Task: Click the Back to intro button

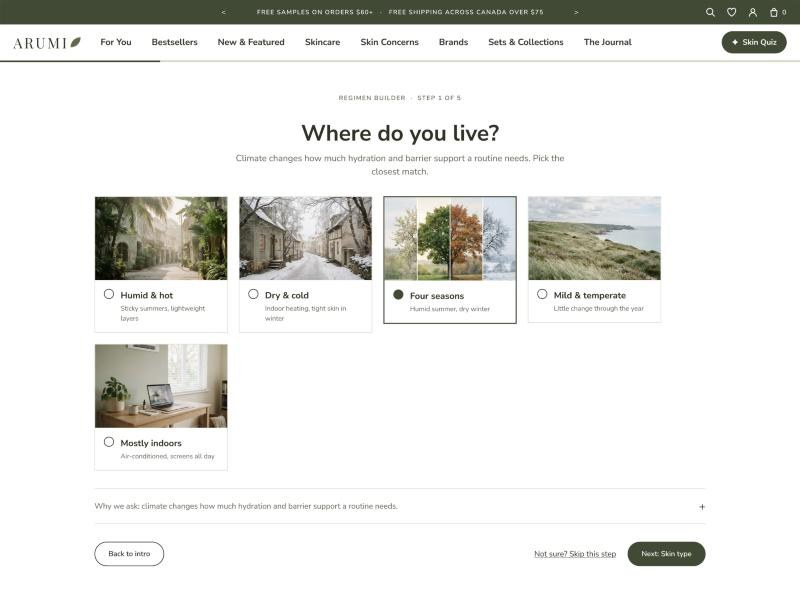Action: (x=129, y=554)
